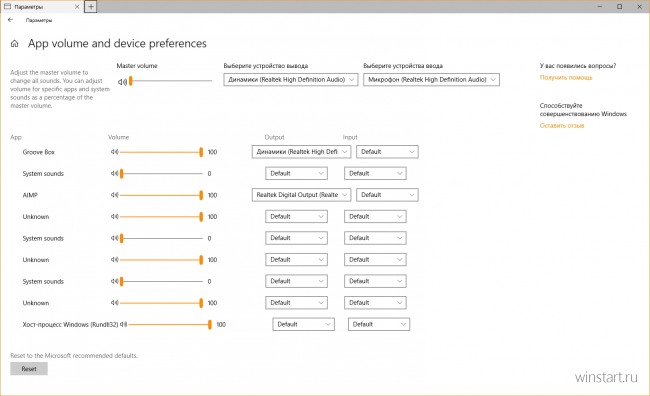This screenshot has width=650, height=396.
Task: Open Groove Box input Default dropdown
Action: pyautogui.click(x=387, y=152)
